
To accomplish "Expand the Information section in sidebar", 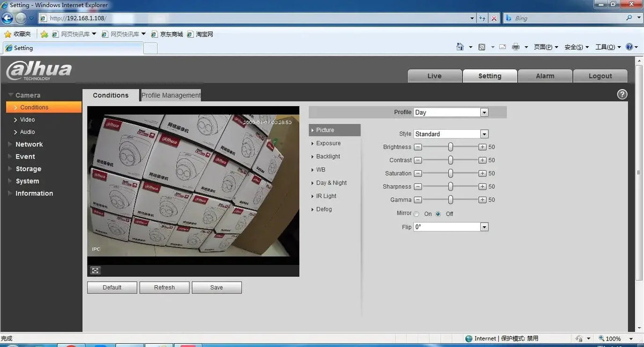I will click(x=34, y=194).
